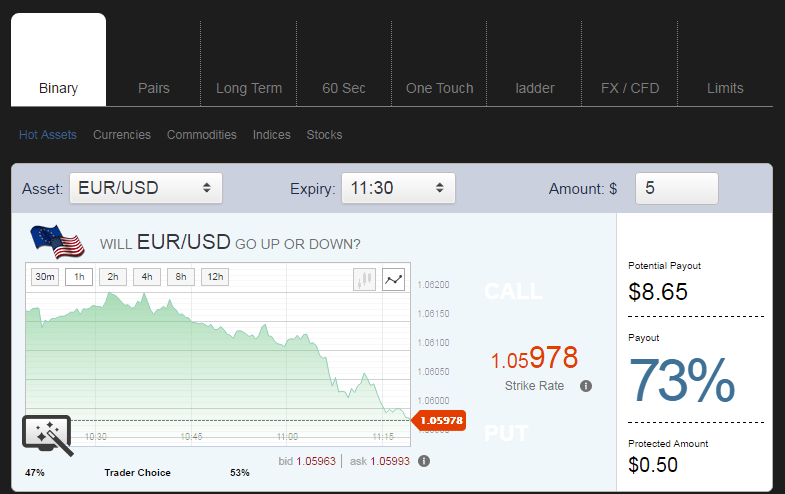Open the FX / CFD tab

tap(630, 88)
